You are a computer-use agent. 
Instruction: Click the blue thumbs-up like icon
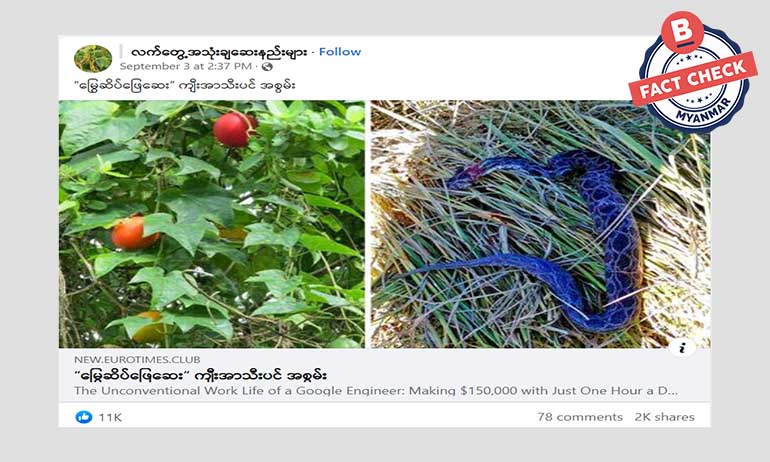click(x=84, y=417)
